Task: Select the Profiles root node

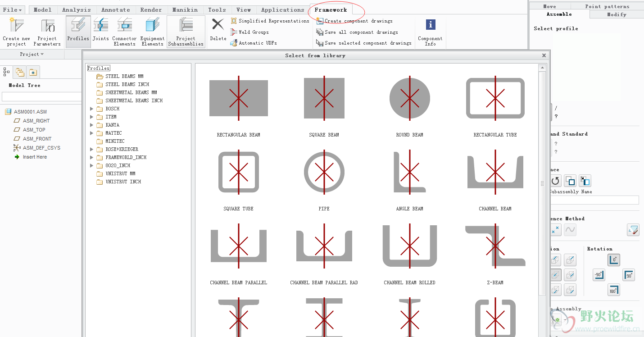Action: point(99,68)
